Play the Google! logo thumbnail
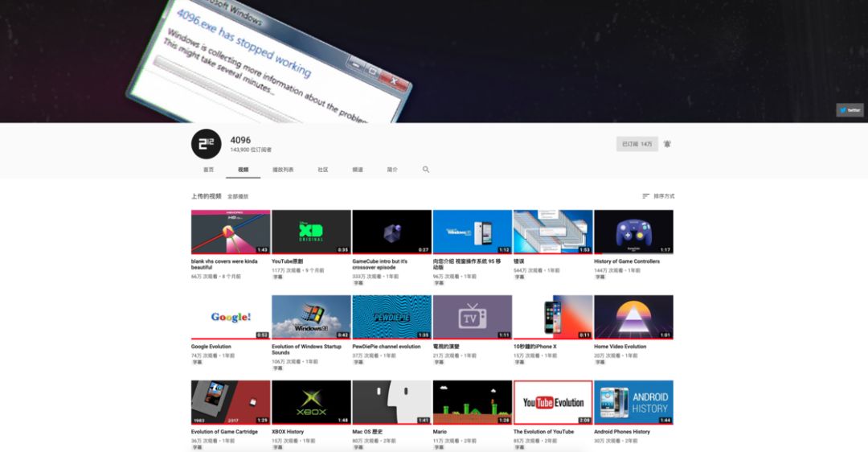The width and height of the screenshot is (868, 452). click(231, 317)
